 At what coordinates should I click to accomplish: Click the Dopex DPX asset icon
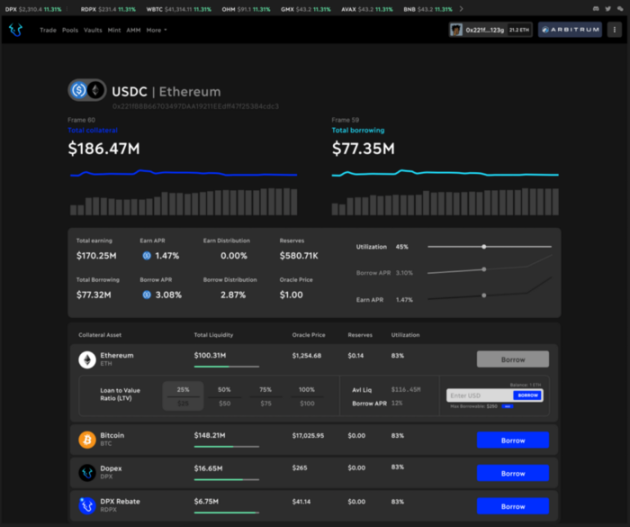point(87,472)
